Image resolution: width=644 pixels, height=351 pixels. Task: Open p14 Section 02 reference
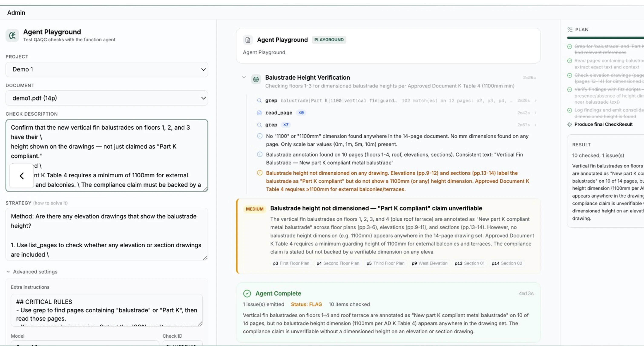(507, 263)
